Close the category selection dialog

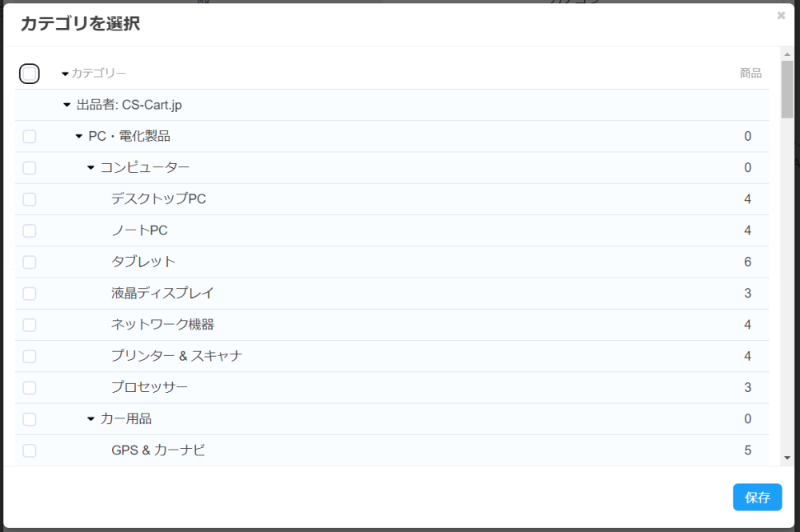pyautogui.click(x=781, y=15)
